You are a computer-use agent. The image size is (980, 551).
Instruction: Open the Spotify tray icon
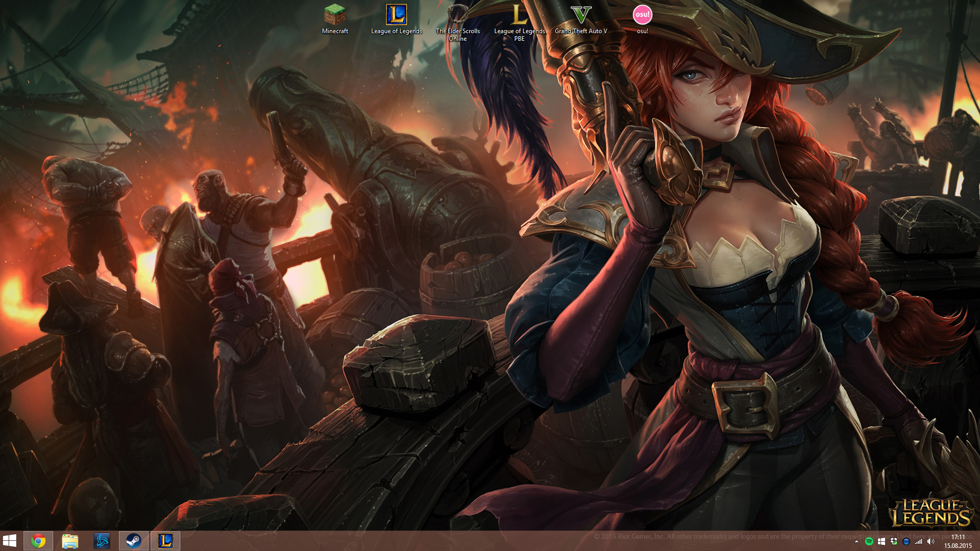point(869,541)
